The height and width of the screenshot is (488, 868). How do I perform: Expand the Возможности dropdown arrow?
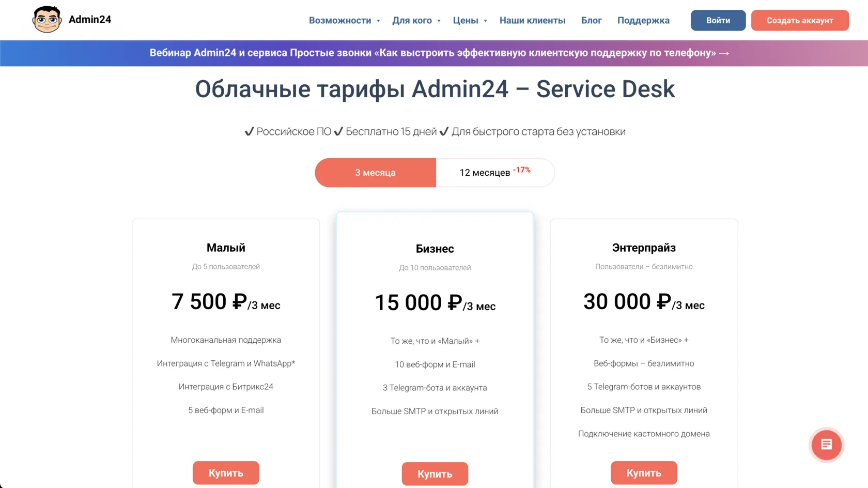(x=378, y=21)
